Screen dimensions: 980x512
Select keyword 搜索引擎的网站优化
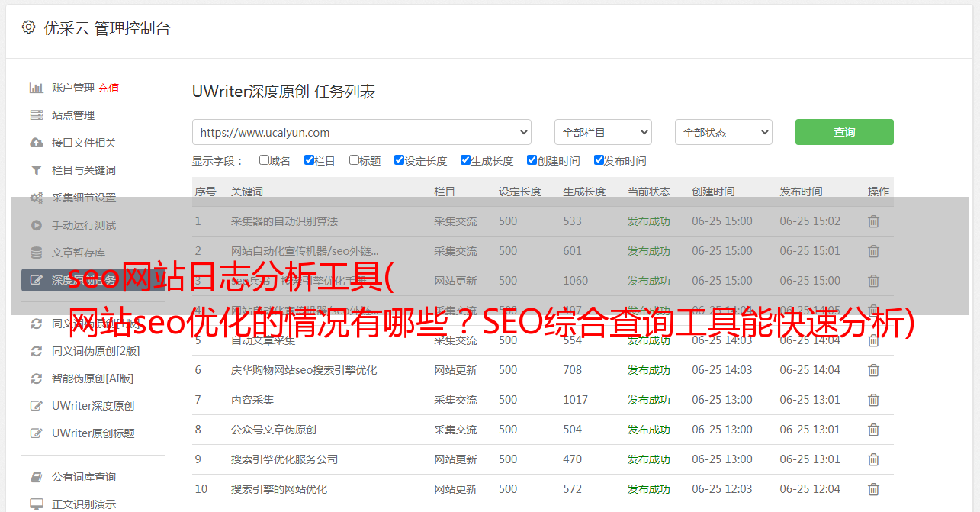pos(279,489)
